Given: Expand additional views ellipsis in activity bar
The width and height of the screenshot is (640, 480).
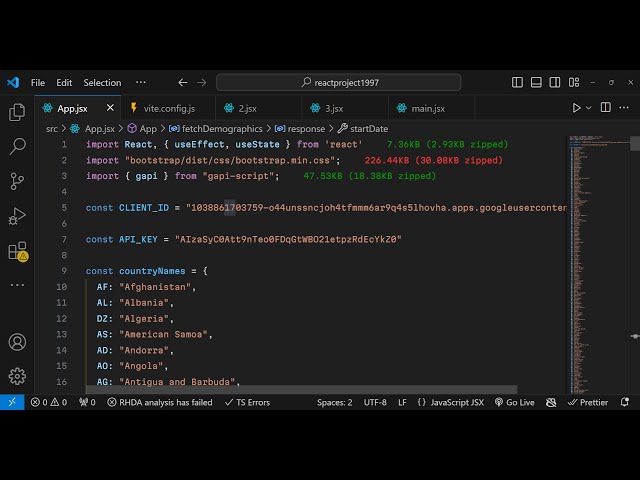Looking at the screenshot, I should 17,285.
